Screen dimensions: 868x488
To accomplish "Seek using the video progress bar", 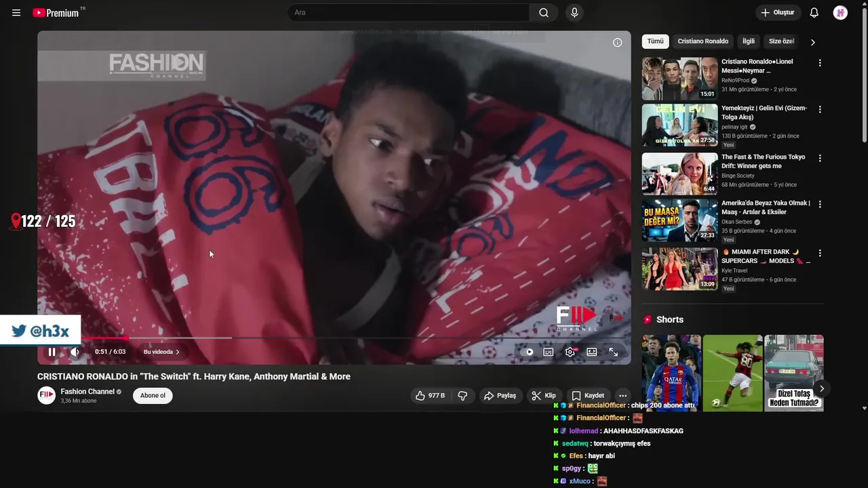I will 334,338.
